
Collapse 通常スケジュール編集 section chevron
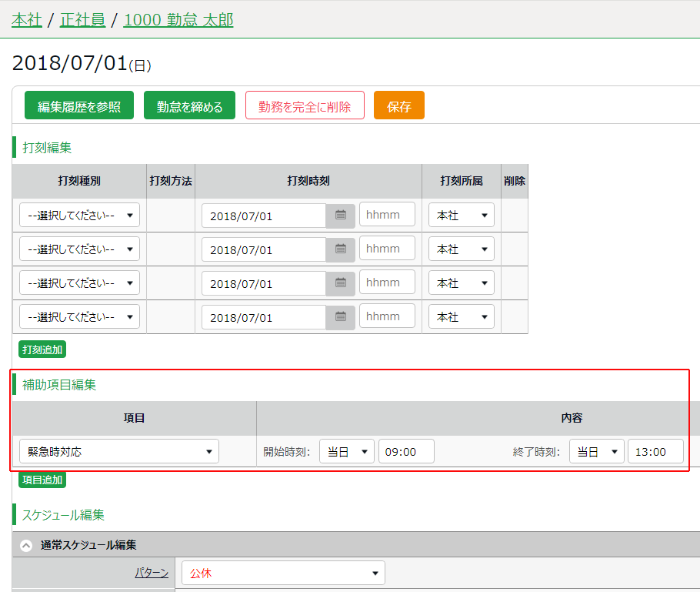(x=26, y=546)
